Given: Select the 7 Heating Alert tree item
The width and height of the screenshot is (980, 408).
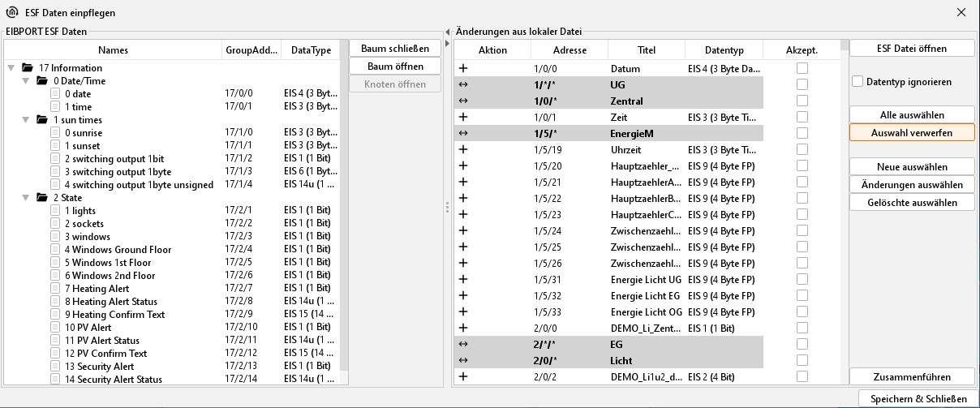Looking at the screenshot, I should [97, 289].
